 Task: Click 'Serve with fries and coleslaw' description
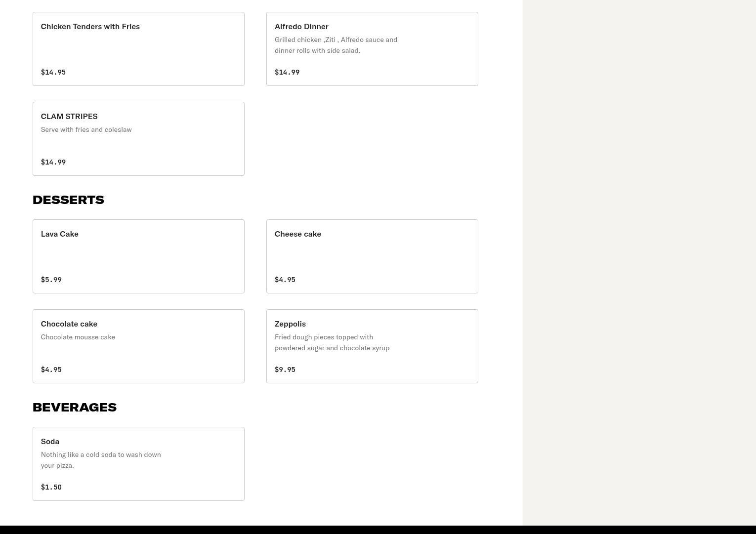point(86,129)
